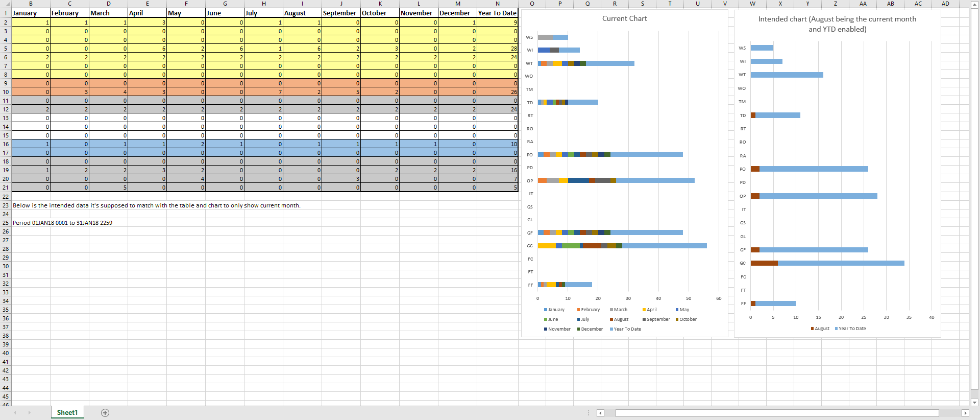The image size is (980, 420).
Task: Click the Current Chart title
Action: tap(624, 18)
